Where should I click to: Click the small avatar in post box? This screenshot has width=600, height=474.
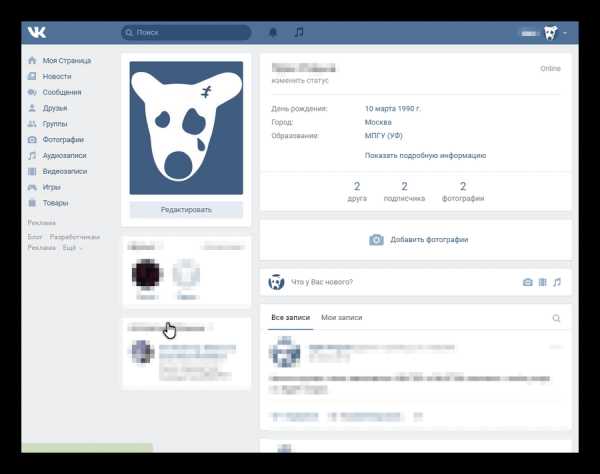click(276, 282)
